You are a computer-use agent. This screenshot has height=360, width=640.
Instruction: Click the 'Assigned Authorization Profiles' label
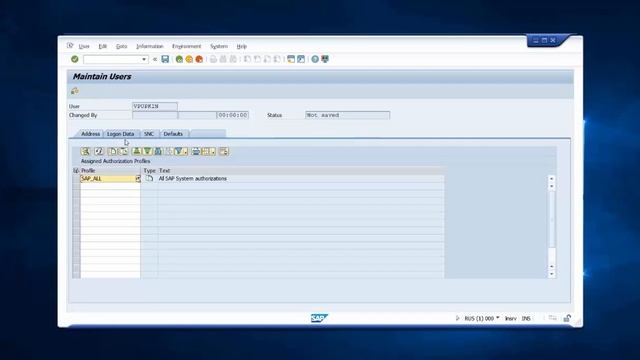pyautogui.click(x=115, y=161)
